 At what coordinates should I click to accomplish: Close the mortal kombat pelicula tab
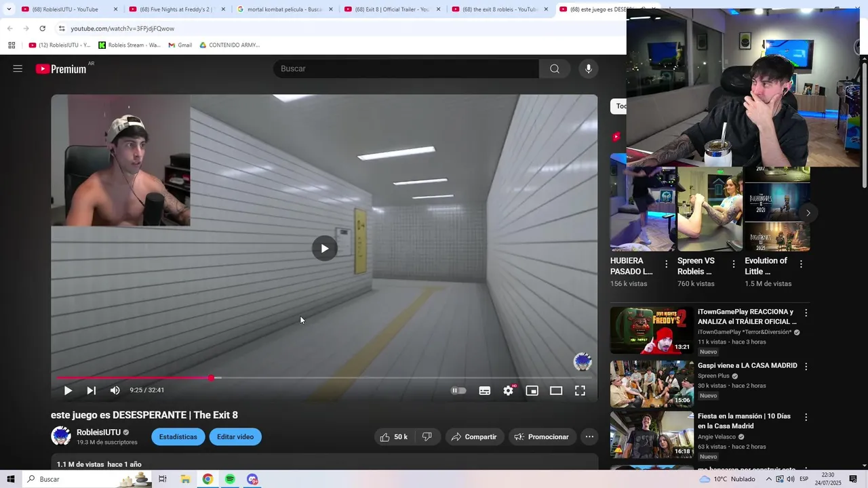click(331, 9)
